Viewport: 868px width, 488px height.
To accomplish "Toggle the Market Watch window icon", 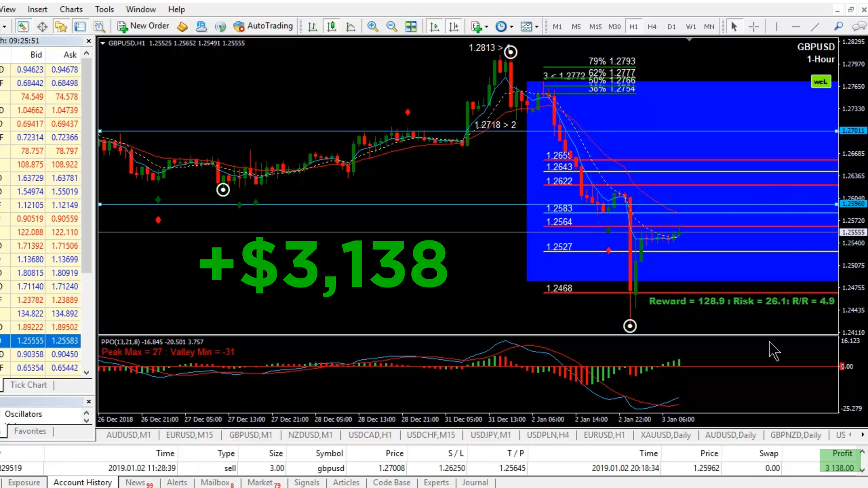I will (23, 27).
